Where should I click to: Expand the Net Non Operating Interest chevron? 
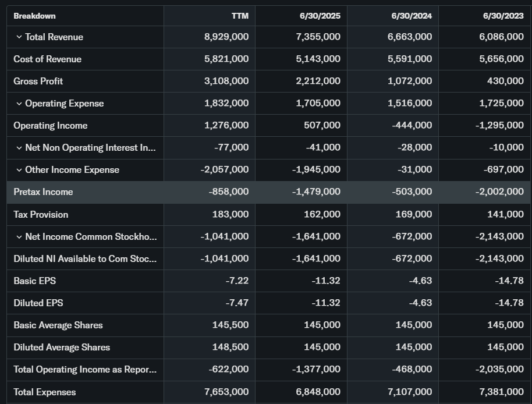point(19,148)
